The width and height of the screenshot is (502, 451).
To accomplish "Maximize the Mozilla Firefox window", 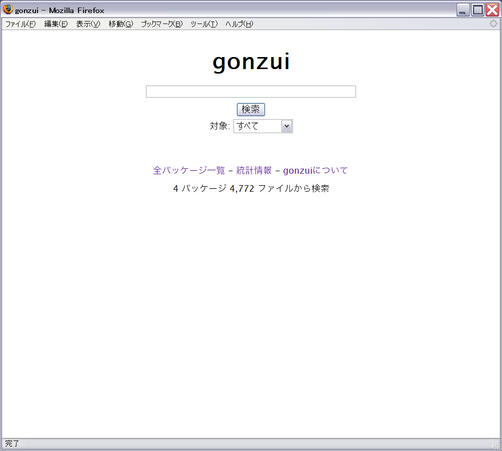I will pyautogui.click(x=478, y=10).
